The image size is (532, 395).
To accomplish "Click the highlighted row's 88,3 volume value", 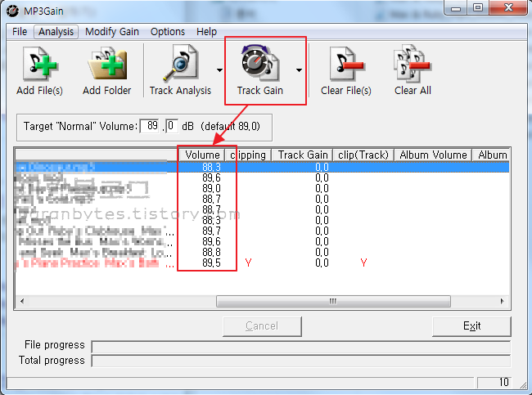I will click(x=211, y=167).
